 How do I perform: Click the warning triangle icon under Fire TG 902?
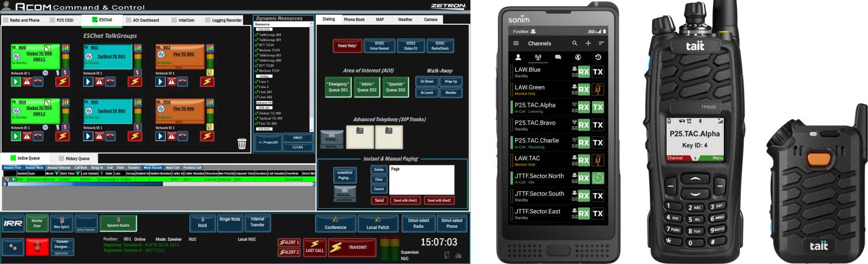[x=171, y=81]
